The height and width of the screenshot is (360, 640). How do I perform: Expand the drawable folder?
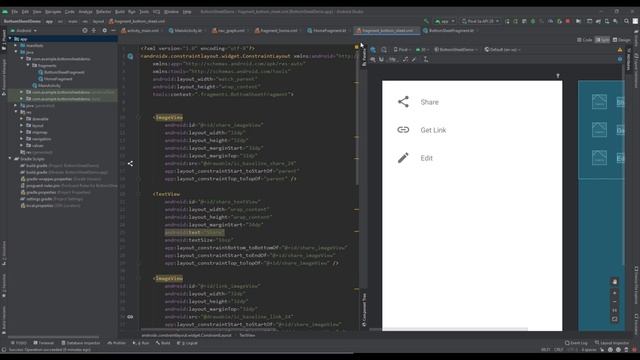[22, 119]
